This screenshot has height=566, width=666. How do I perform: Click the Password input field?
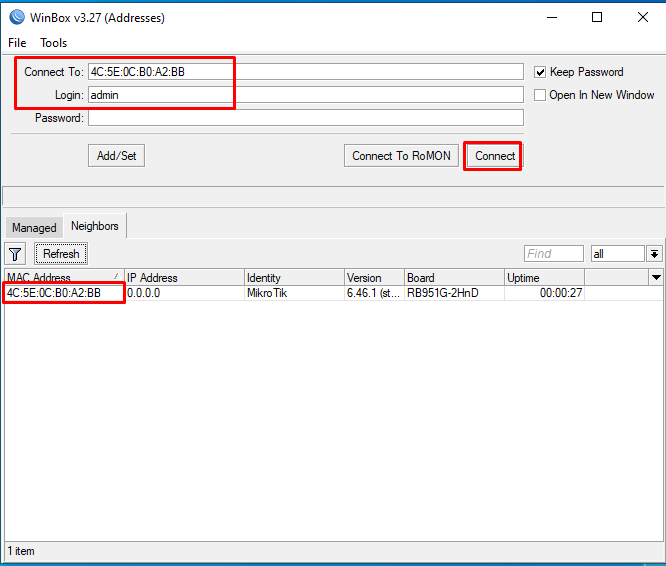pos(305,118)
